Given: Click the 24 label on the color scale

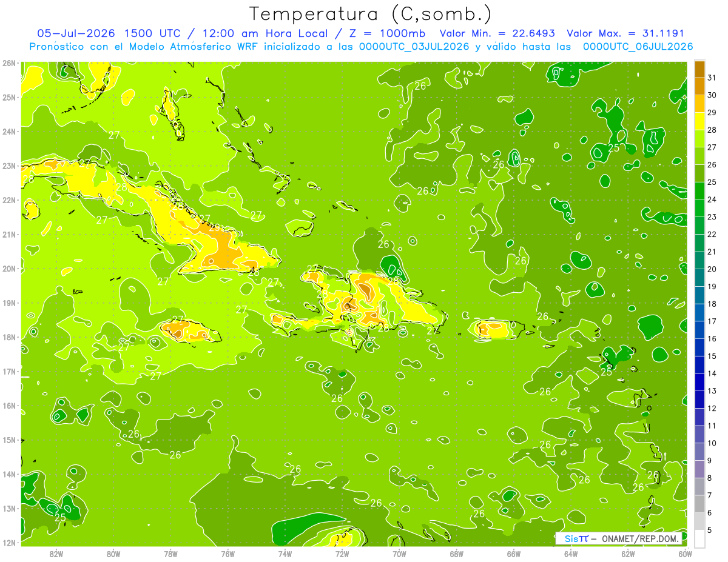Looking at the screenshot, I should (712, 199).
